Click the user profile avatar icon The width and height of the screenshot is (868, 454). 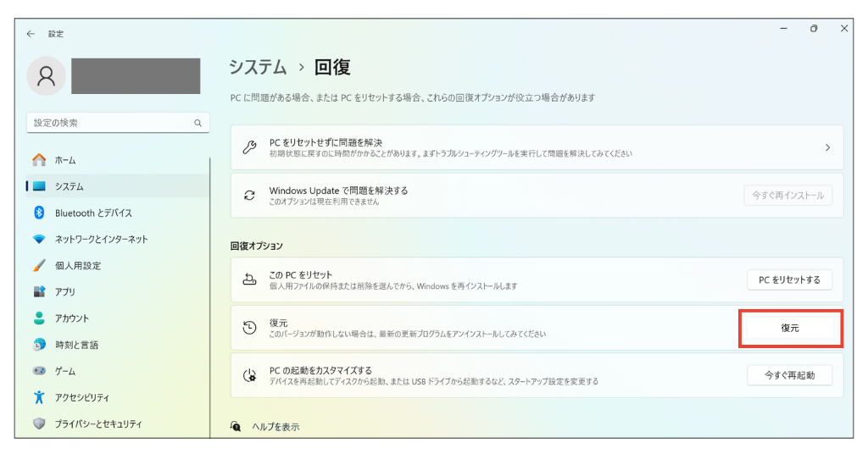[x=46, y=75]
